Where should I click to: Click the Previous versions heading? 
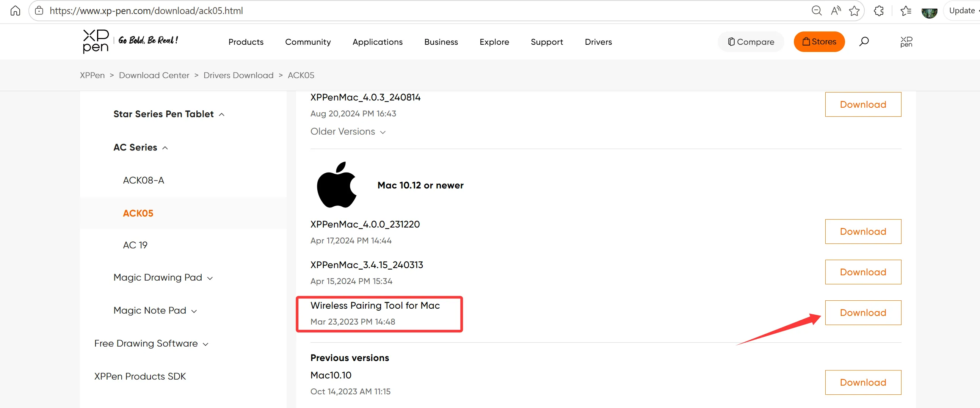click(x=350, y=358)
